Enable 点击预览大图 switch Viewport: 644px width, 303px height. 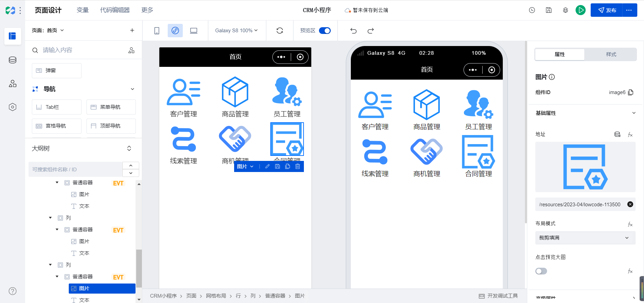click(541, 271)
